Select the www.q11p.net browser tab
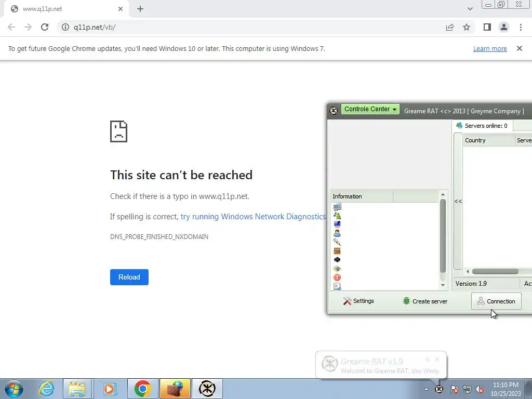532x399 pixels. [66, 9]
